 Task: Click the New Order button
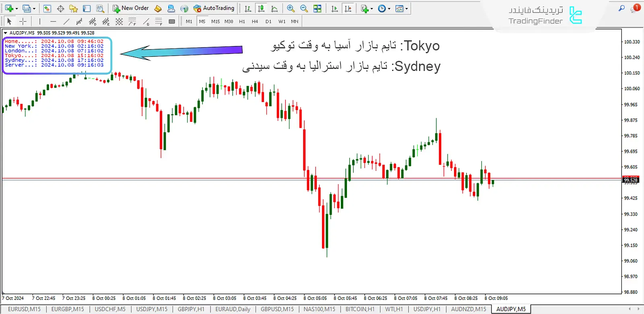pyautogui.click(x=131, y=8)
